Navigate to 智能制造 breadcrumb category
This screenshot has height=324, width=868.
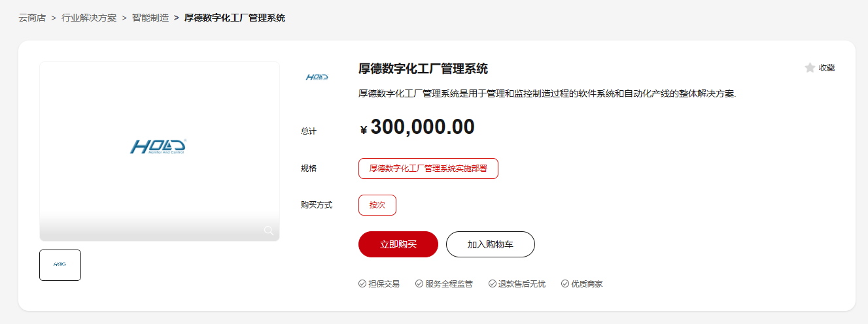150,18
